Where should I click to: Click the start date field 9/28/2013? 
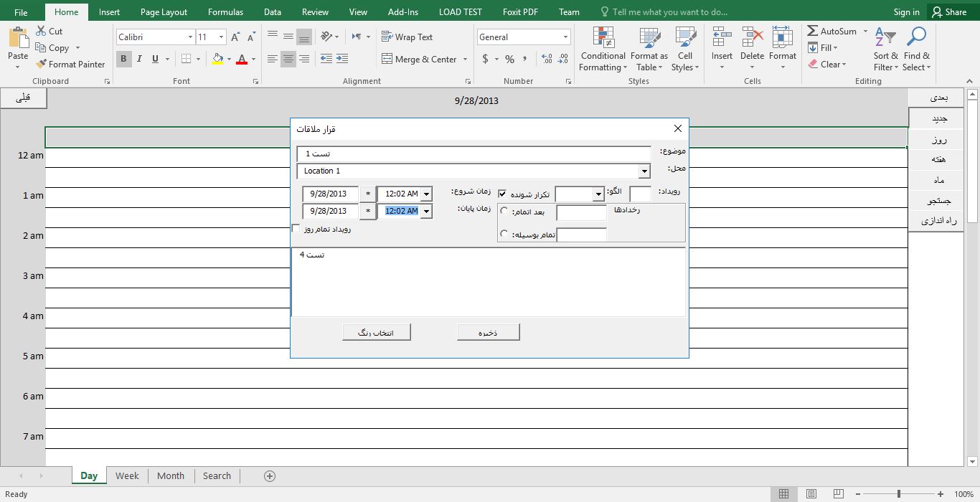(x=330, y=194)
